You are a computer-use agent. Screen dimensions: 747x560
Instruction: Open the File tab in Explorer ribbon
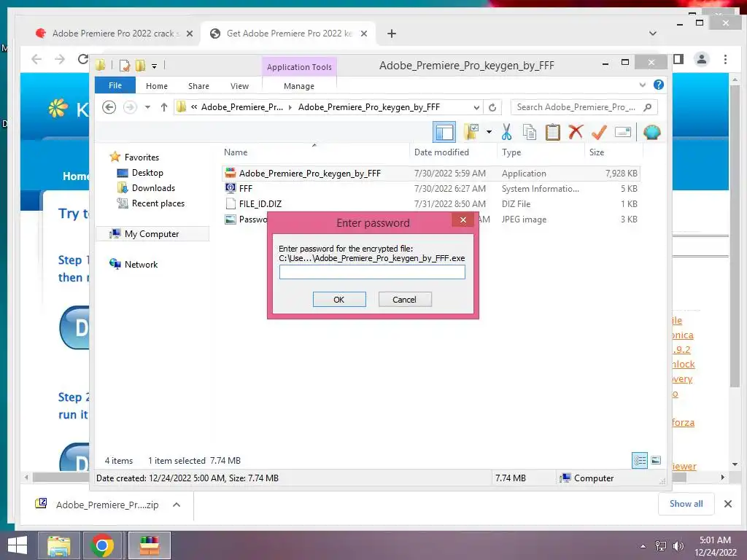tap(115, 85)
